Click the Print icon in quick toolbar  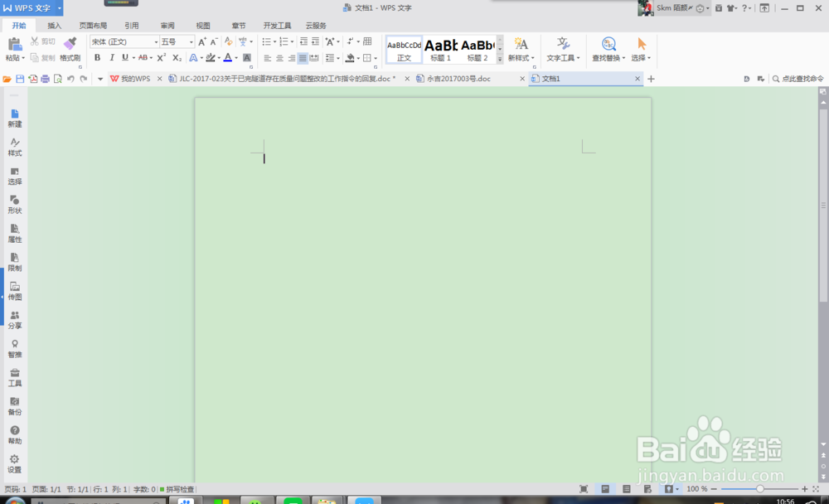(x=46, y=79)
